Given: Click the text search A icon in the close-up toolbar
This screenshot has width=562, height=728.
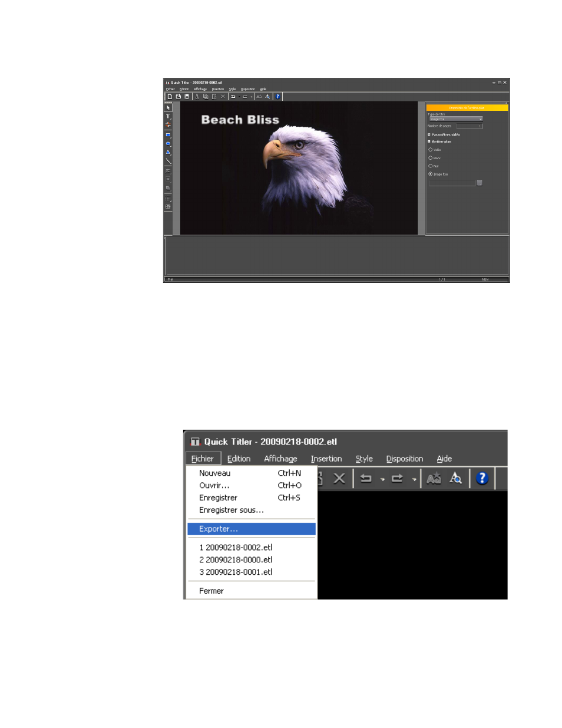Looking at the screenshot, I should click(x=455, y=478).
